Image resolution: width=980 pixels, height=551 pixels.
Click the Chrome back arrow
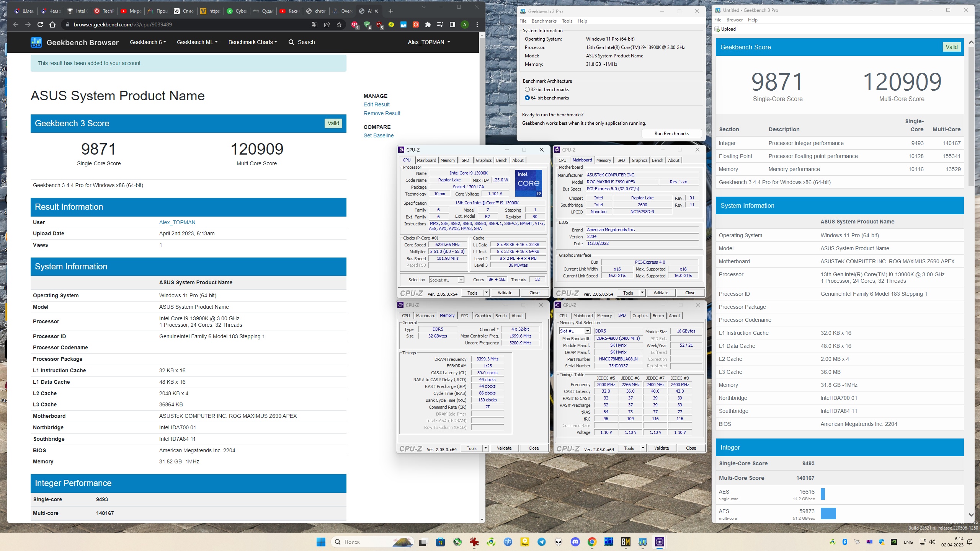(16, 24)
